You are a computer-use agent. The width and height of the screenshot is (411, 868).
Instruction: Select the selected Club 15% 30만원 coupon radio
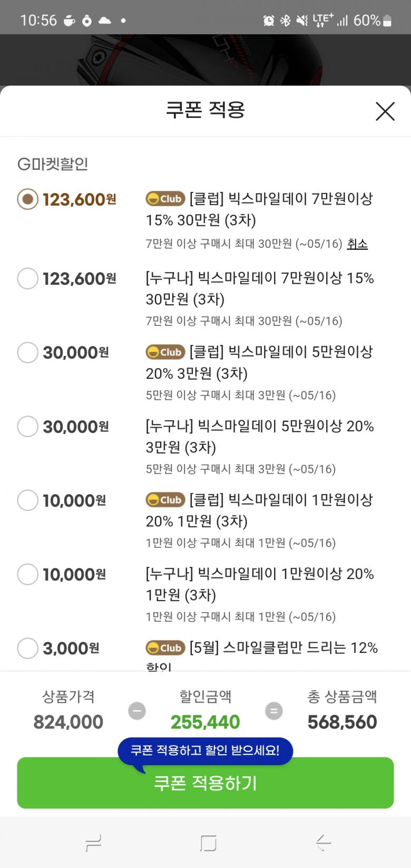(x=28, y=199)
